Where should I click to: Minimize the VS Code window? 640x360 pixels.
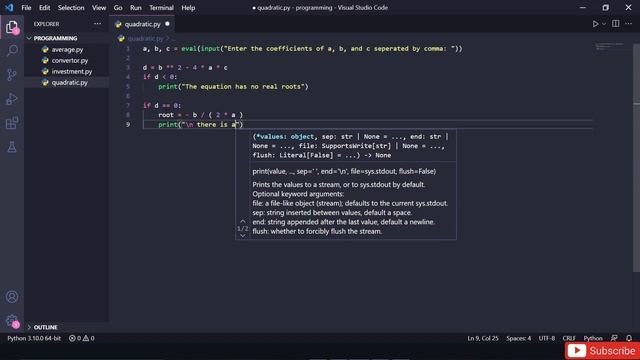[x=583, y=8]
